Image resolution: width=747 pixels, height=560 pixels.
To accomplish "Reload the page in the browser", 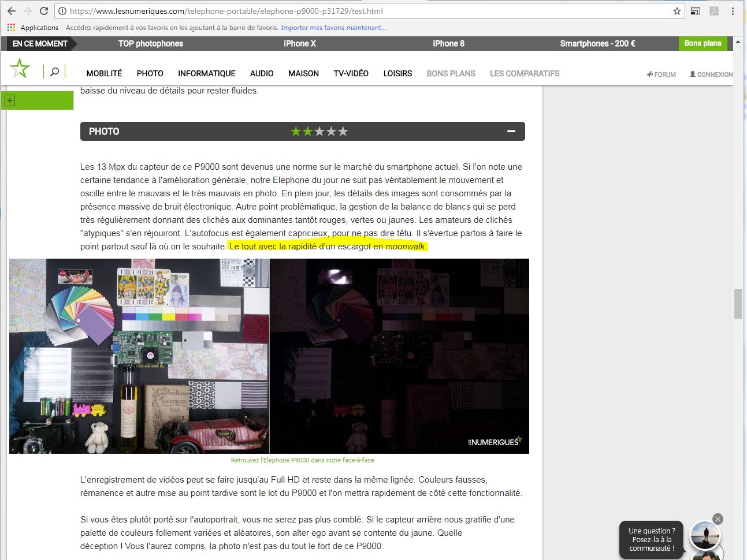I will coord(44,11).
